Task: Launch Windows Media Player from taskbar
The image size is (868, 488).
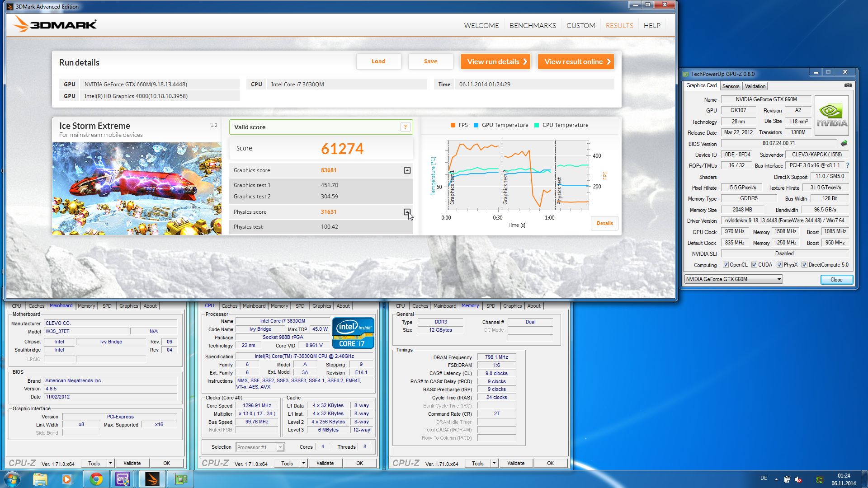Action: (x=67, y=479)
